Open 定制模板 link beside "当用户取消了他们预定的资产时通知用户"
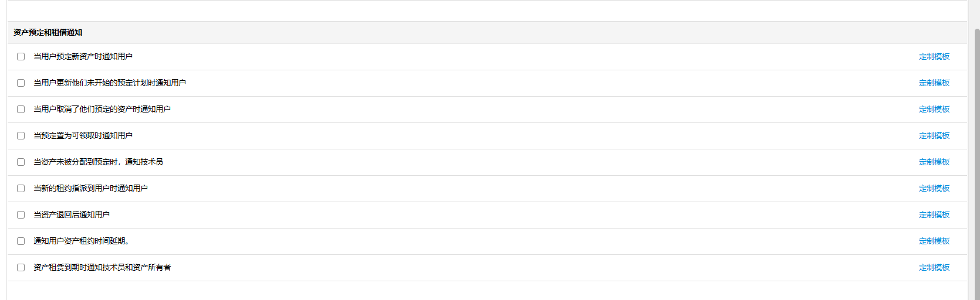This screenshot has width=980, height=300. point(934,110)
